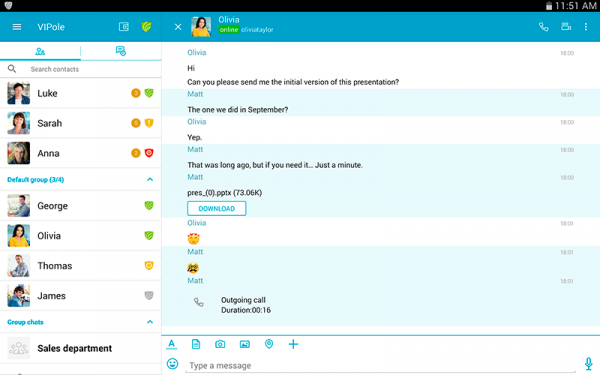Open the emoji picker smiley

[173, 364]
